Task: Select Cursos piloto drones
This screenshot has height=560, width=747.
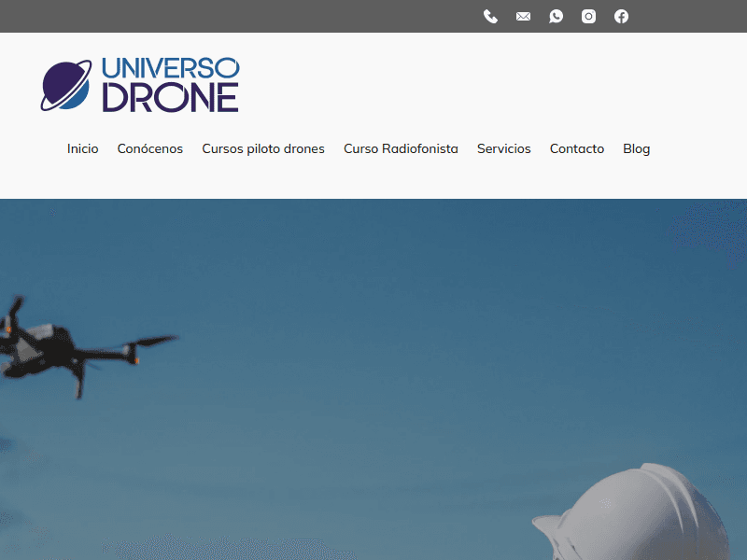Action: tap(263, 148)
